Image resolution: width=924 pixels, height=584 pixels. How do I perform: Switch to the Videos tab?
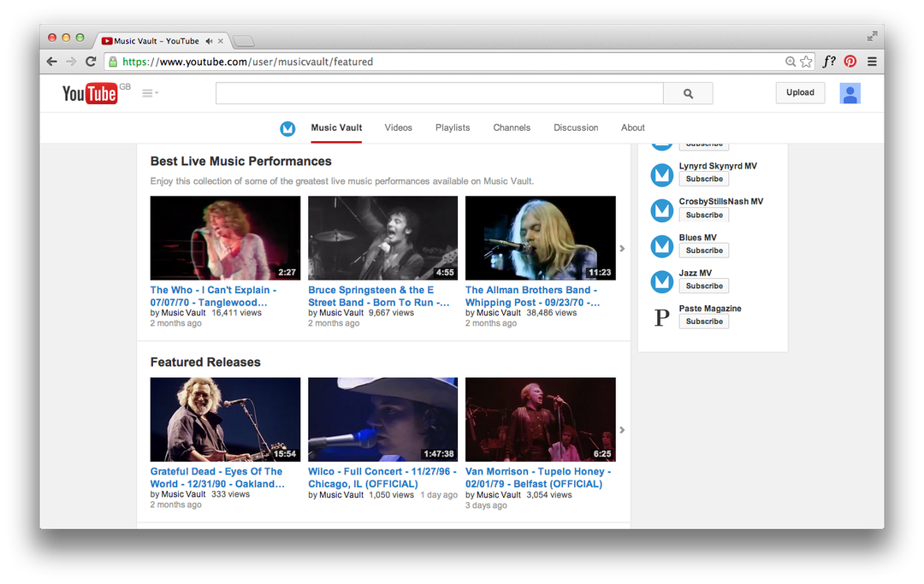click(399, 127)
